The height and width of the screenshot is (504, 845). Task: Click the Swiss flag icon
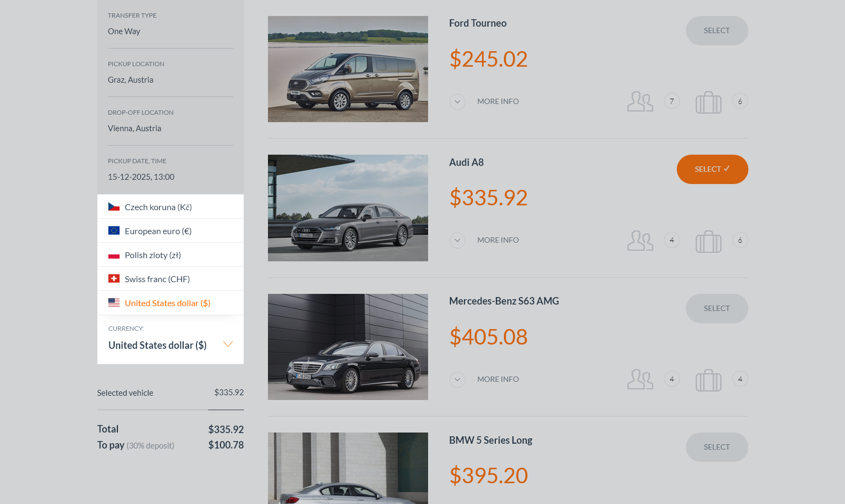(114, 278)
